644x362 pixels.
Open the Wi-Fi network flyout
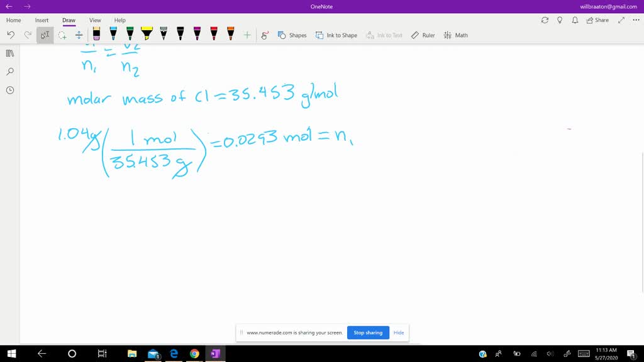pyautogui.click(x=534, y=353)
